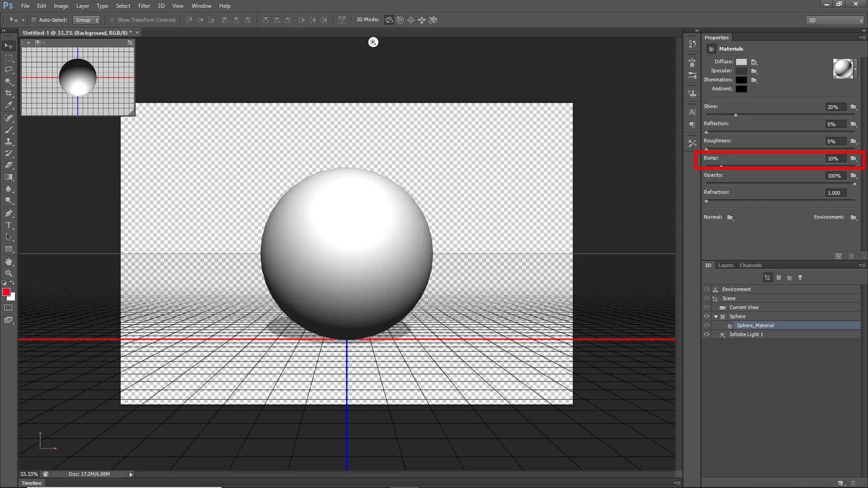Open the Auto-Select Group dropdown
Screen dimensions: 868x488
(x=87, y=20)
